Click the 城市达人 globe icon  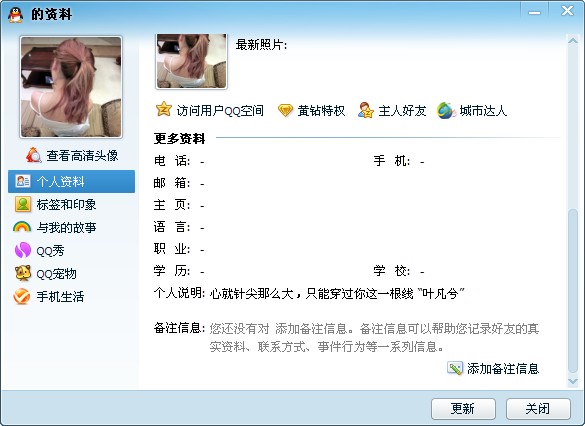click(446, 110)
